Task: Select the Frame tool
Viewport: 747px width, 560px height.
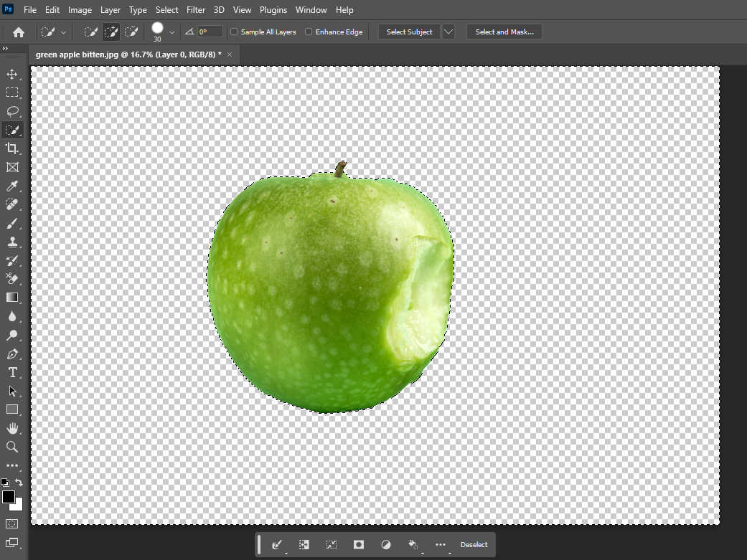Action: (12, 167)
